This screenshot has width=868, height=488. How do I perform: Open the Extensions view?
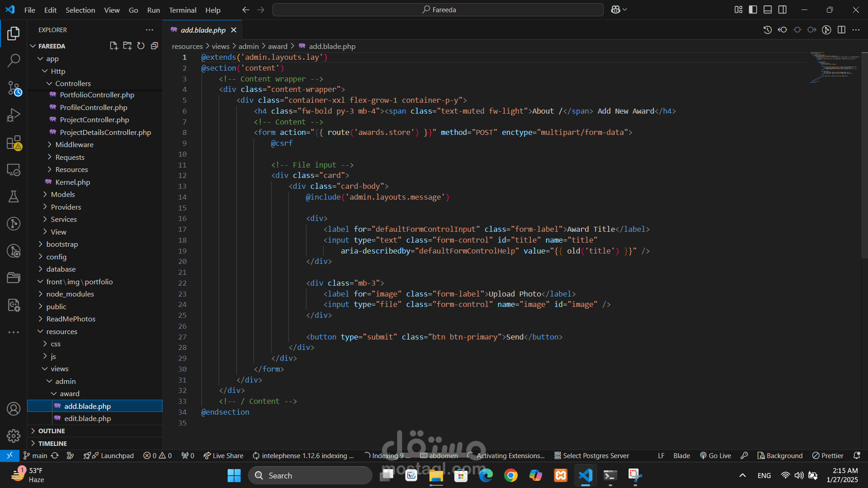[x=14, y=143]
